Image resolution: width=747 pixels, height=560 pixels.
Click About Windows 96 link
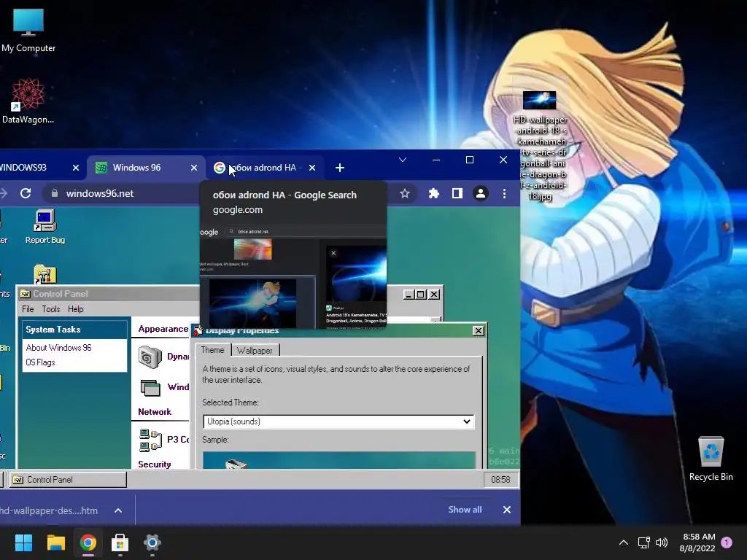tap(58, 348)
